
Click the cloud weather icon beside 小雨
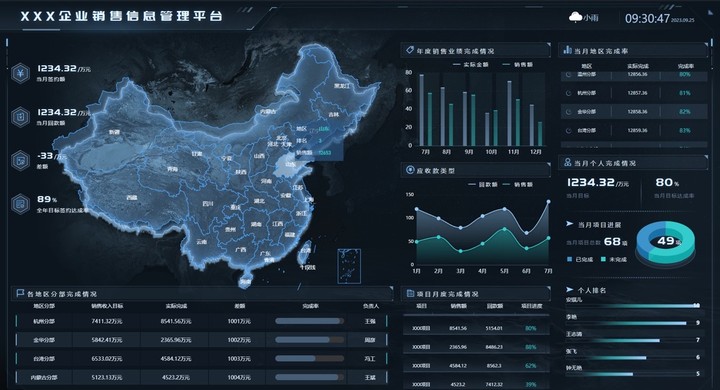(575, 17)
